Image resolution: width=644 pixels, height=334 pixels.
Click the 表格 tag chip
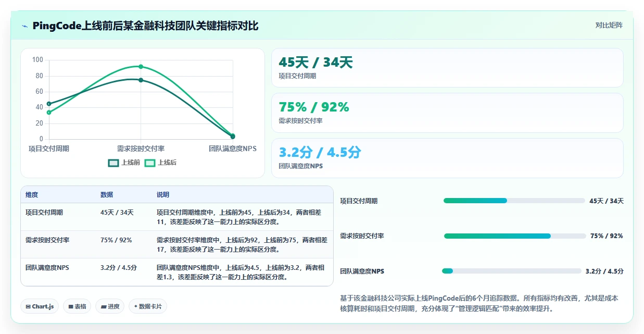[x=77, y=306]
